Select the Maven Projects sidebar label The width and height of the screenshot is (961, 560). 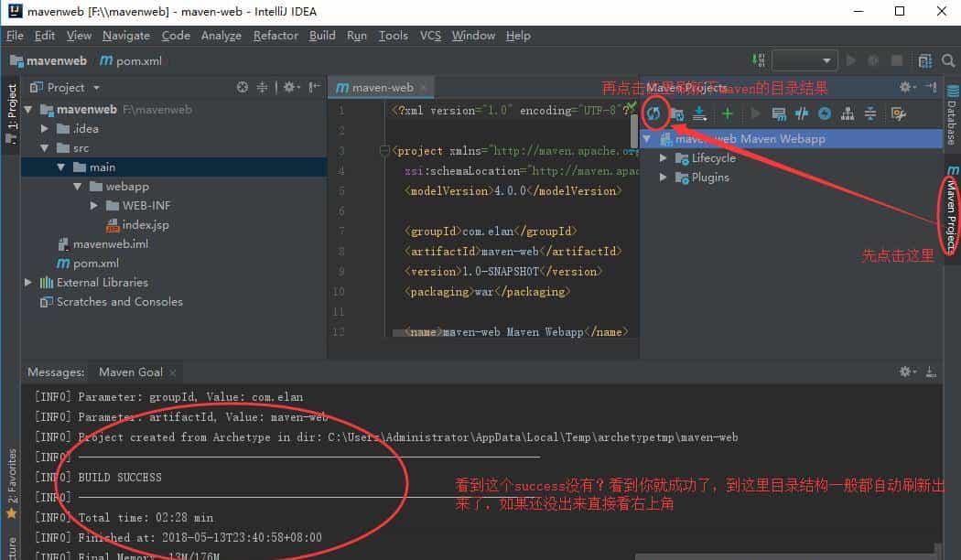tap(952, 215)
